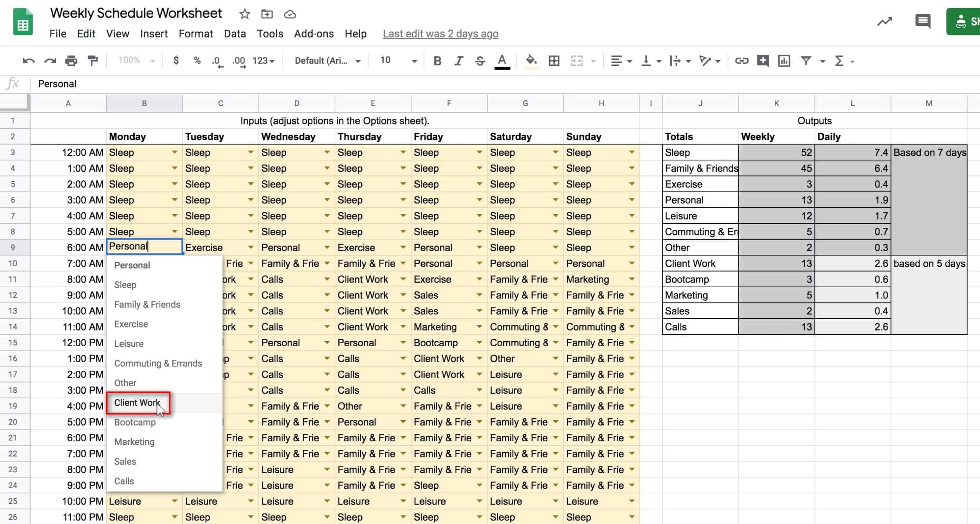
Task: Choose Leisure from the dropdown list
Action: point(165,344)
